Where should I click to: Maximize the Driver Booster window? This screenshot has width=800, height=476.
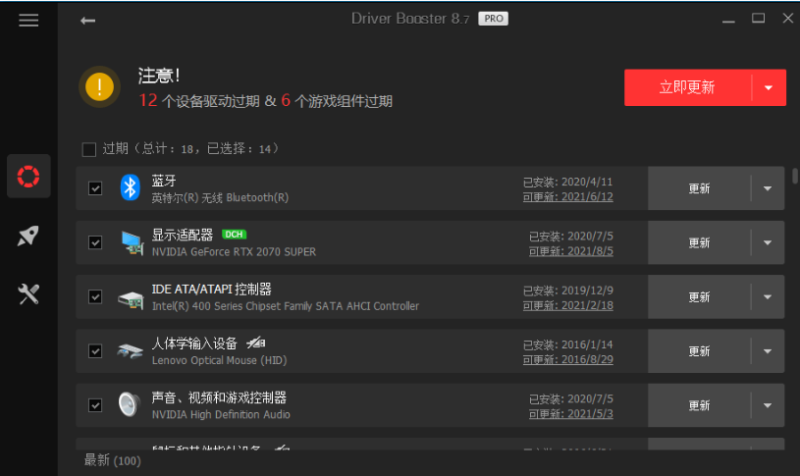click(758, 19)
